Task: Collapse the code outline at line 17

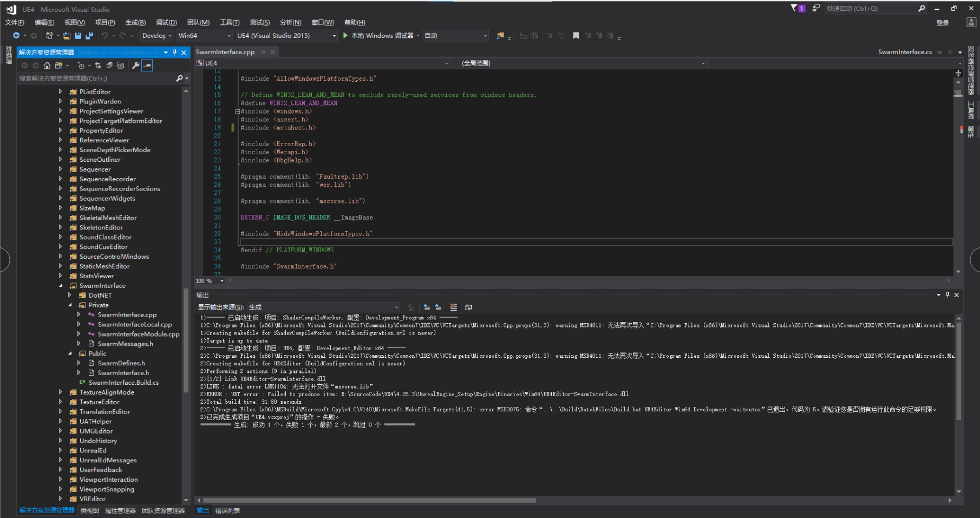Action: 237,112
